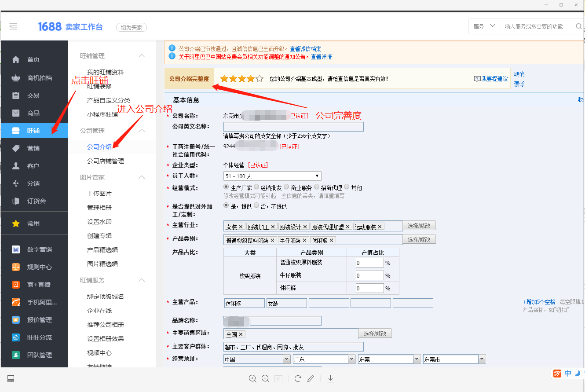Open 数字营销 in the sidebar
Image resolution: width=585 pixels, height=392 pixels.
[34, 249]
